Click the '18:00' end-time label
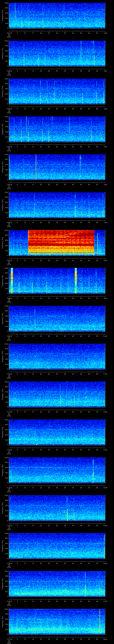Screen dimensions: 114x644 tap(105, 639)
